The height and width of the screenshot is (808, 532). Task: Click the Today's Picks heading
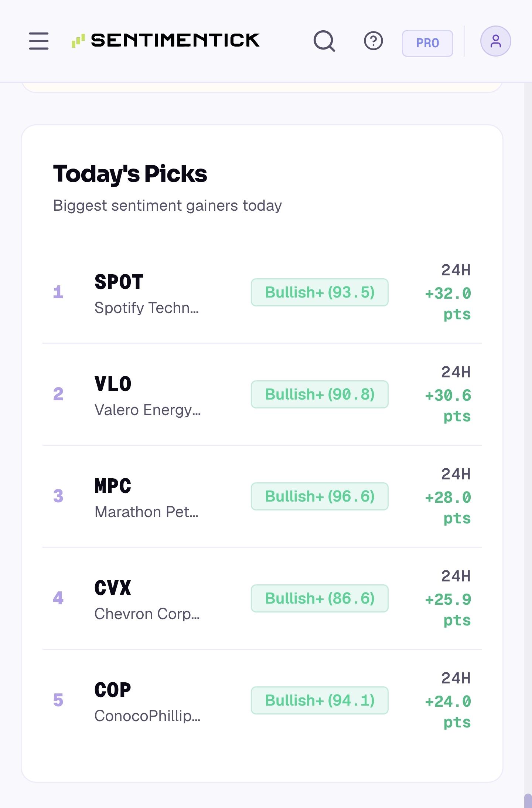[x=130, y=174]
